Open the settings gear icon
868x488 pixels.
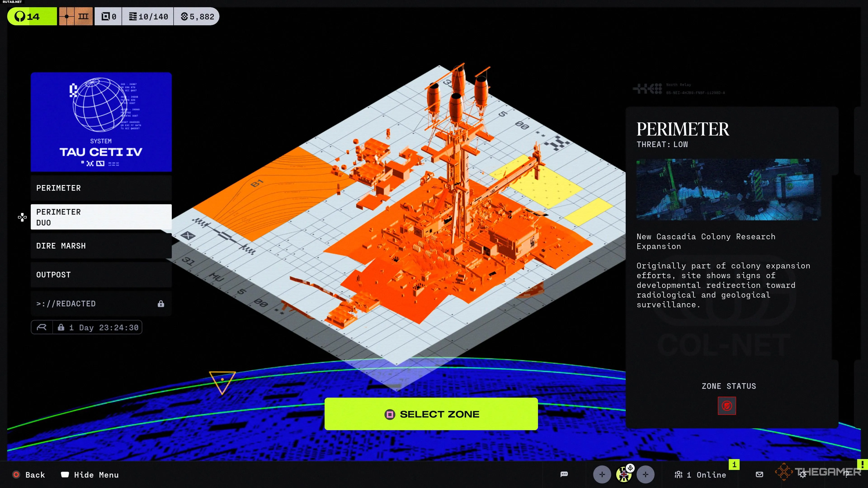[803, 475]
